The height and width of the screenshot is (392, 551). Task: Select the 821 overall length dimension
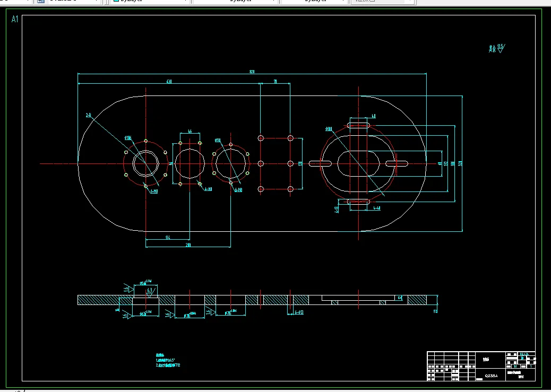tap(252, 72)
